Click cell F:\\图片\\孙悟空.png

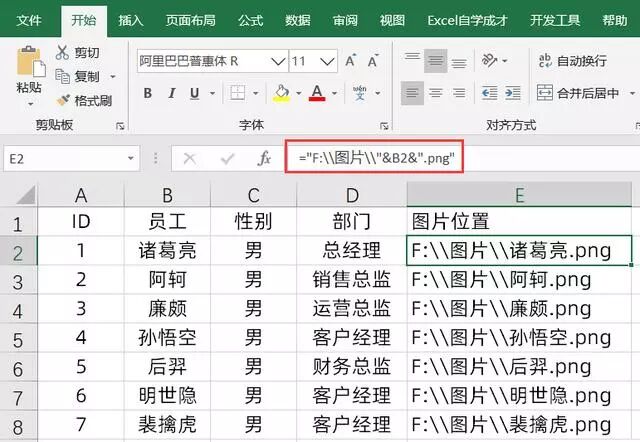519,338
